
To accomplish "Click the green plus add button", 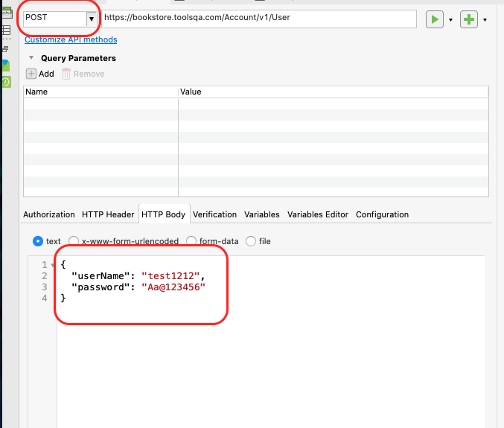I will click(469, 19).
